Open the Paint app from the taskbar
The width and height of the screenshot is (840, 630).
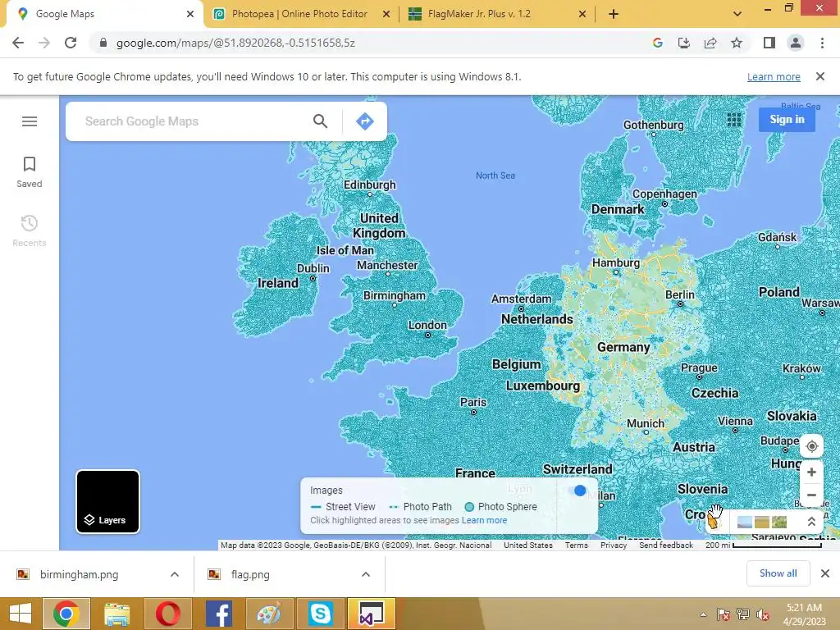(269, 614)
